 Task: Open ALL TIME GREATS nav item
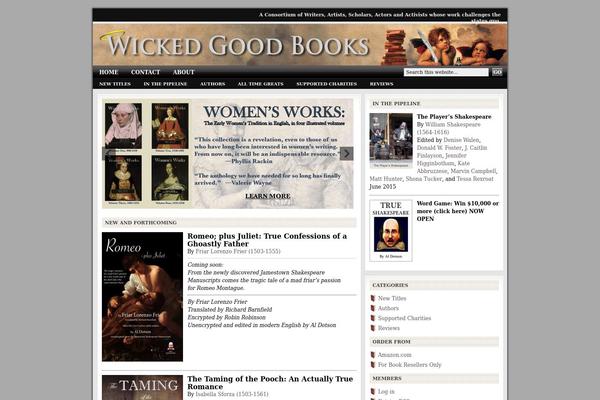[x=261, y=84]
